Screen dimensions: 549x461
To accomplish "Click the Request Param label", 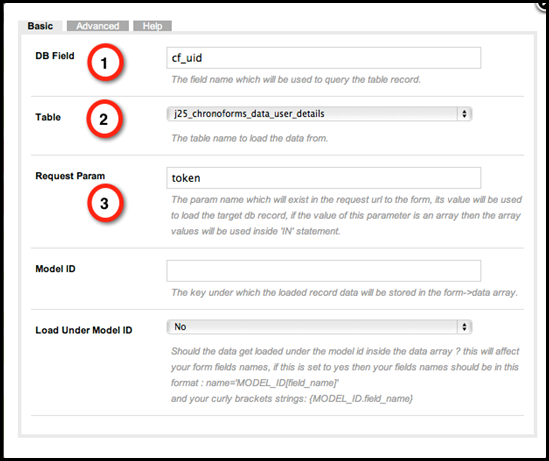I will click(x=70, y=176).
